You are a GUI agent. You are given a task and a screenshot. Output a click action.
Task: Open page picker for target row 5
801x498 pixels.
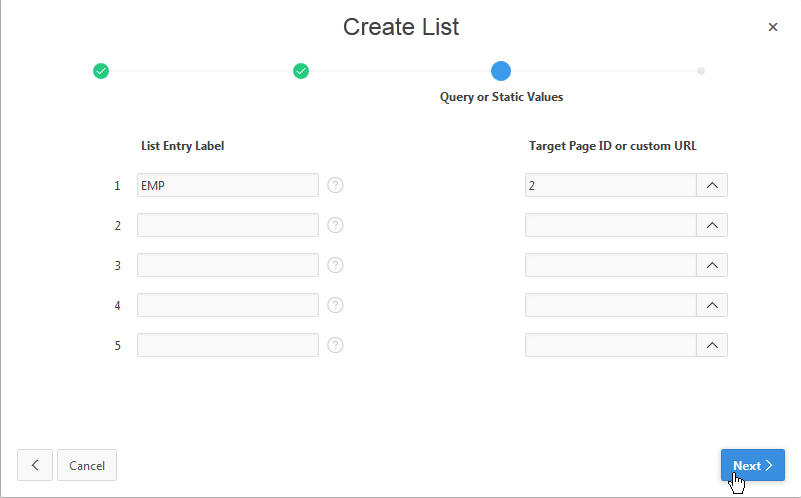(x=712, y=345)
